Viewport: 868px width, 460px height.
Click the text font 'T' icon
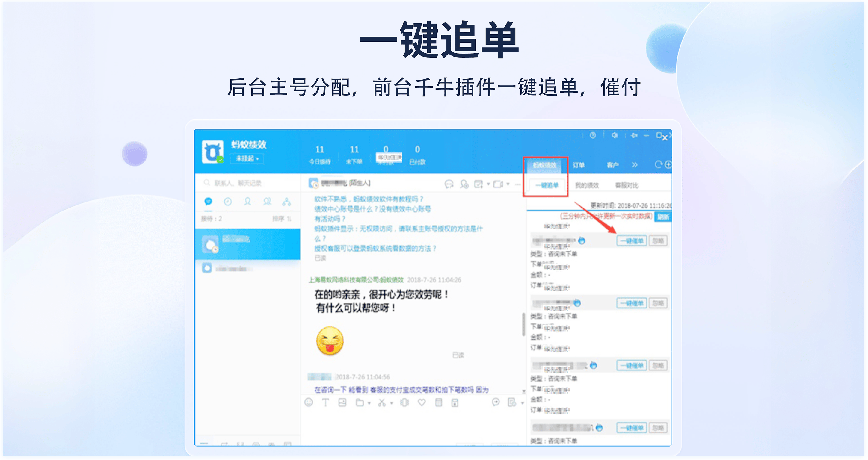point(325,402)
